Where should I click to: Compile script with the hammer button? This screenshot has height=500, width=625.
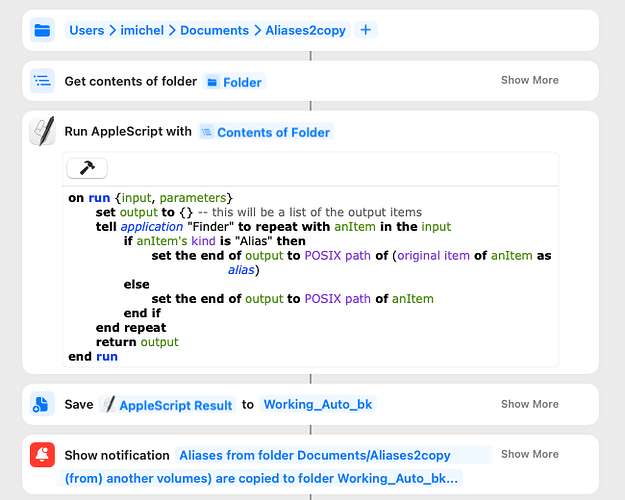click(87, 168)
